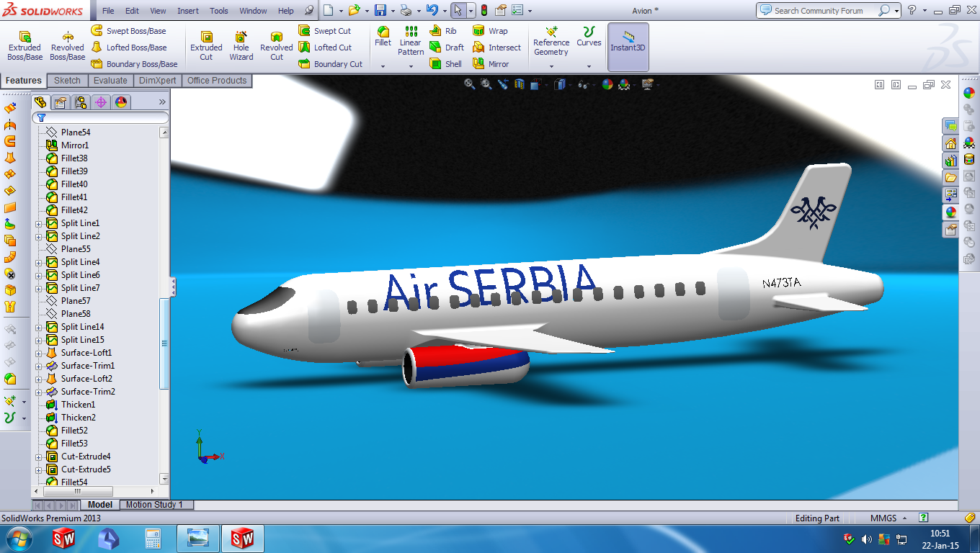Use the Shell feature tool
The width and height of the screenshot is (980, 553).
point(446,64)
